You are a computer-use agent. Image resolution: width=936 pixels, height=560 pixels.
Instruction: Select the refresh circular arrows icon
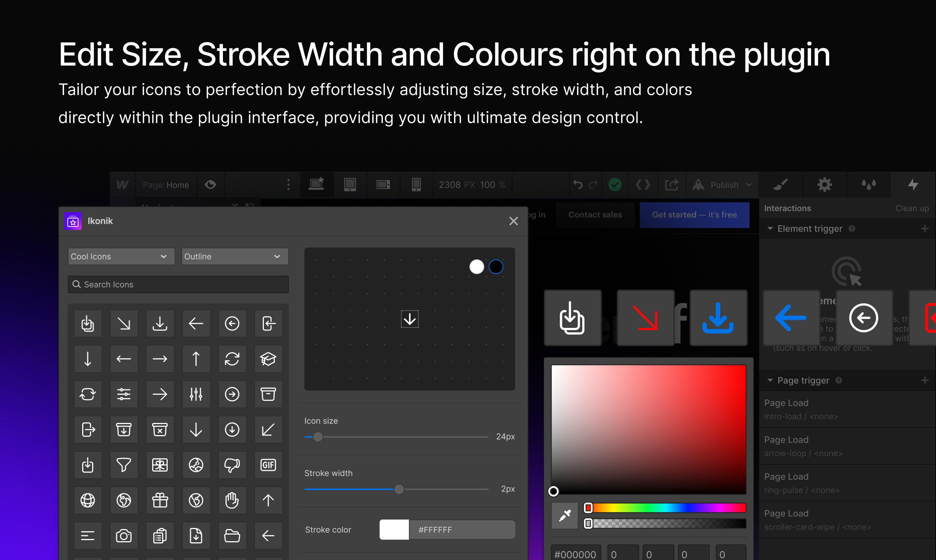click(x=232, y=359)
